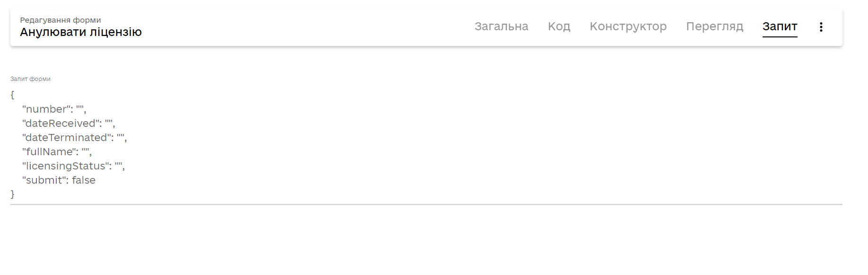
Task: Place cursor on the "dateReceived" line
Action: [69, 124]
